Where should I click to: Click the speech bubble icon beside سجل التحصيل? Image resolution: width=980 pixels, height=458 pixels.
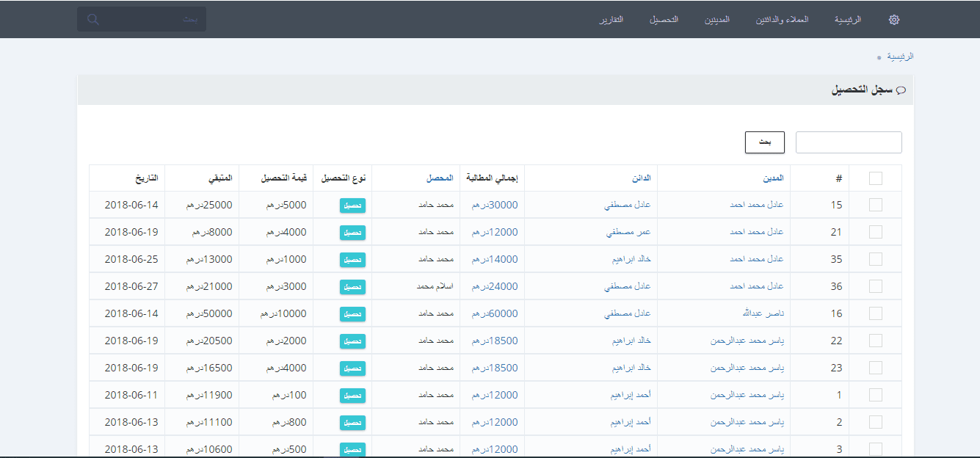point(901,90)
